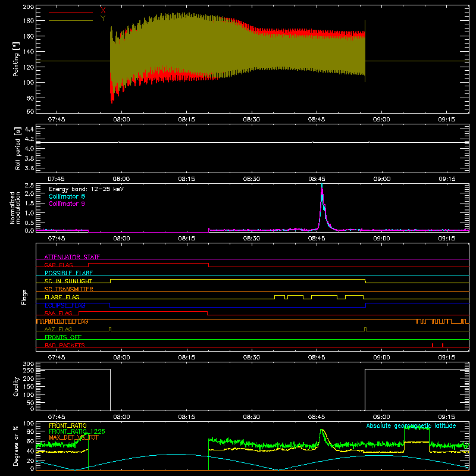Click the 300 tick on Quality axis
This screenshot has height=476, width=476.
tap(29, 364)
